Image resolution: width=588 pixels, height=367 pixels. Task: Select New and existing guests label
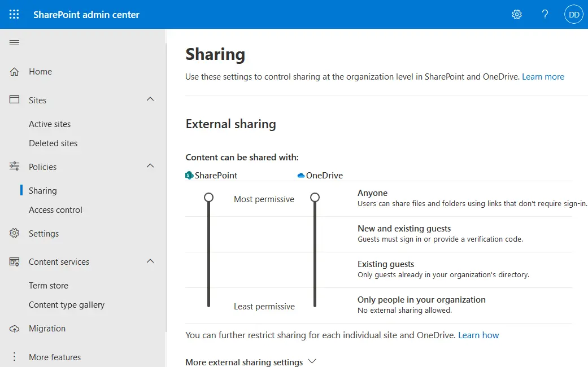tap(404, 229)
